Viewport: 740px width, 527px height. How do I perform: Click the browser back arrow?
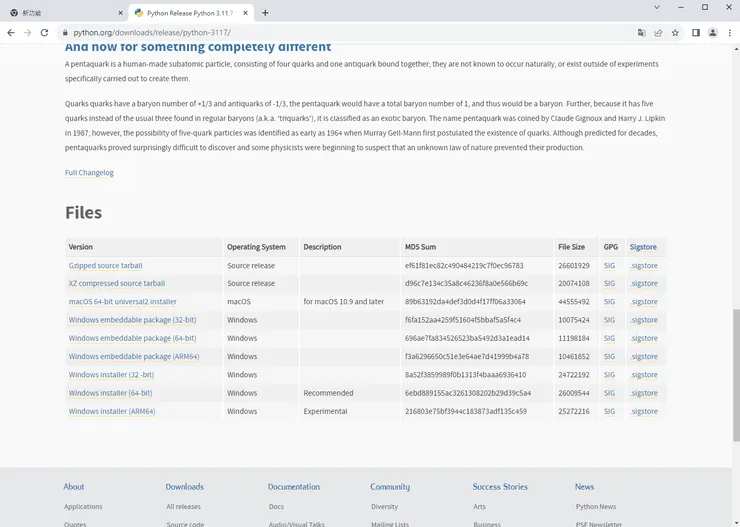coord(11,32)
